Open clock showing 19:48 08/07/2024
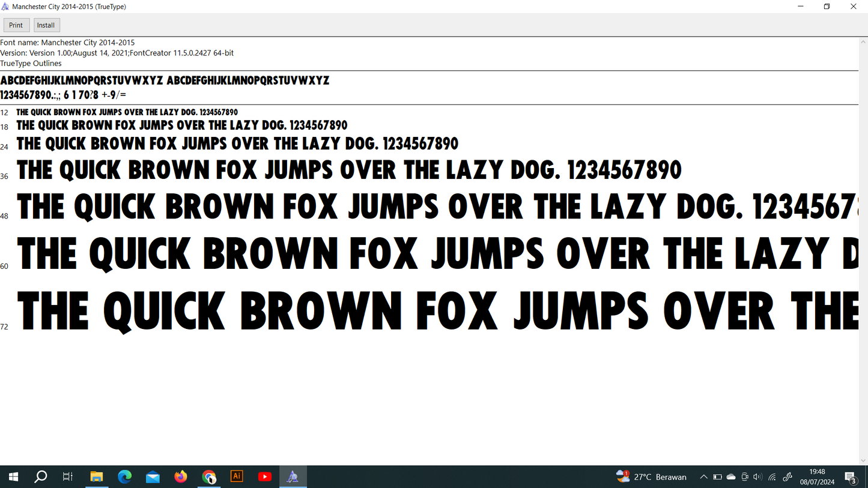Screen dimensions: 868x488 [817, 477]
